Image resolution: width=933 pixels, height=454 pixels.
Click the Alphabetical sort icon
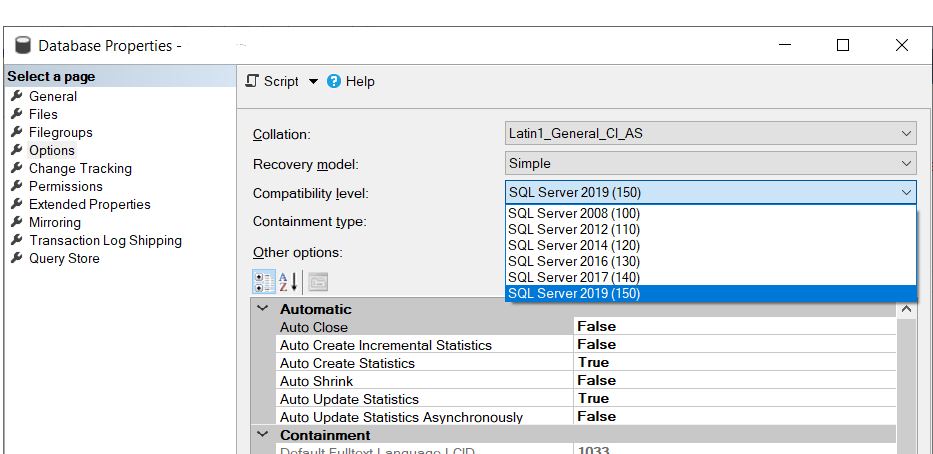tap(289, 282)
